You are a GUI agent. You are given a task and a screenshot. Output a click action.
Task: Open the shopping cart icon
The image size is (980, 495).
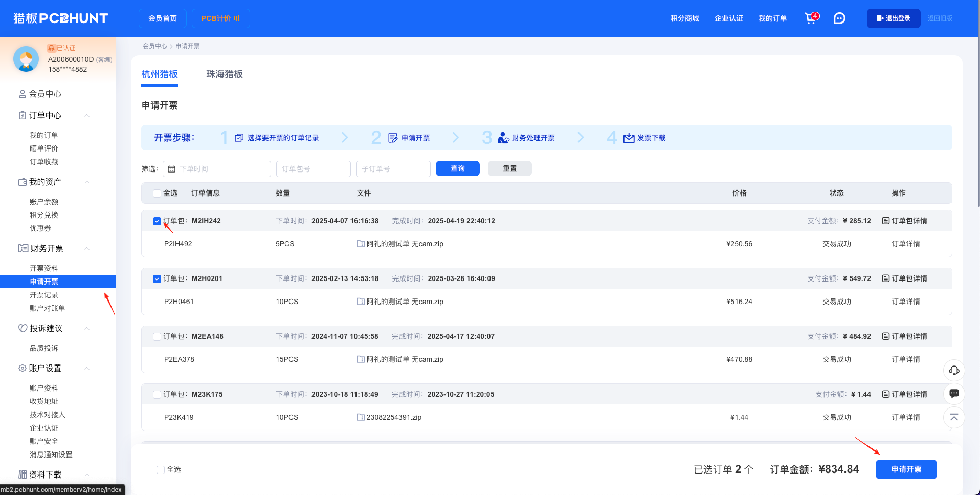pos(811,18)
